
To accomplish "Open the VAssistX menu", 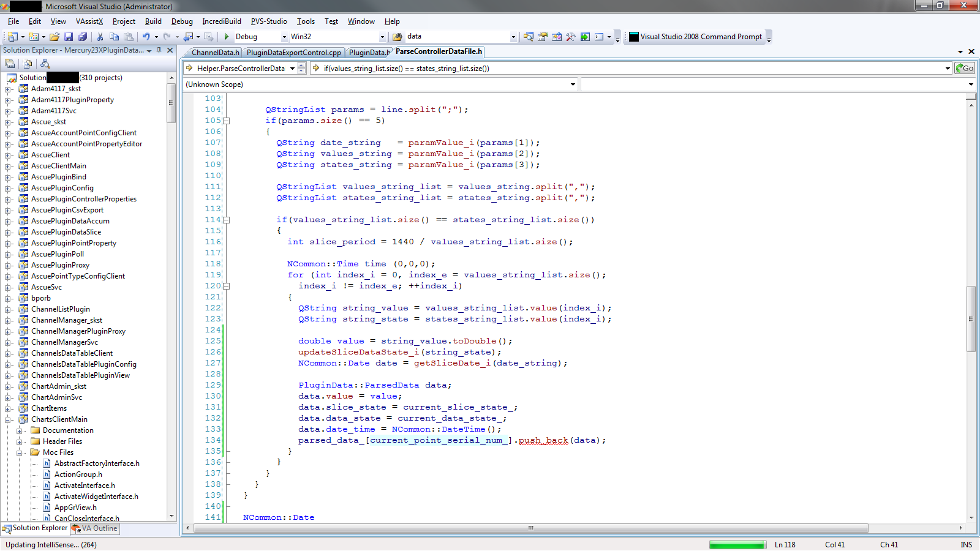I will [89, 21].
